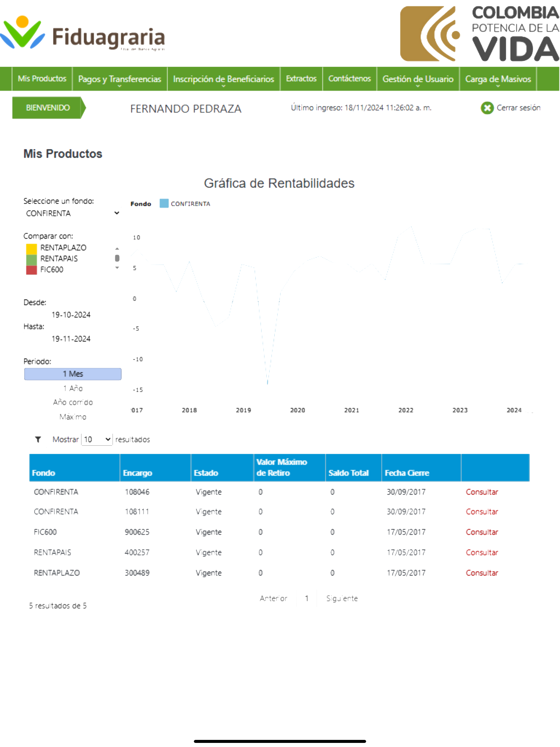Viewport: 560px width, 747px height.
Task: Sort by the Fondo column header
Action: pyautogui.click(x=74, y=468)
